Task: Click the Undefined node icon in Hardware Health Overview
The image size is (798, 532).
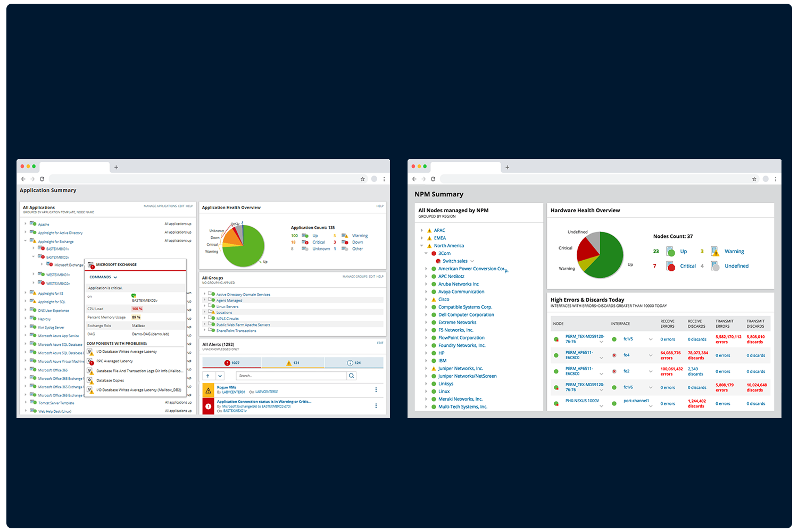Action: 715,266
